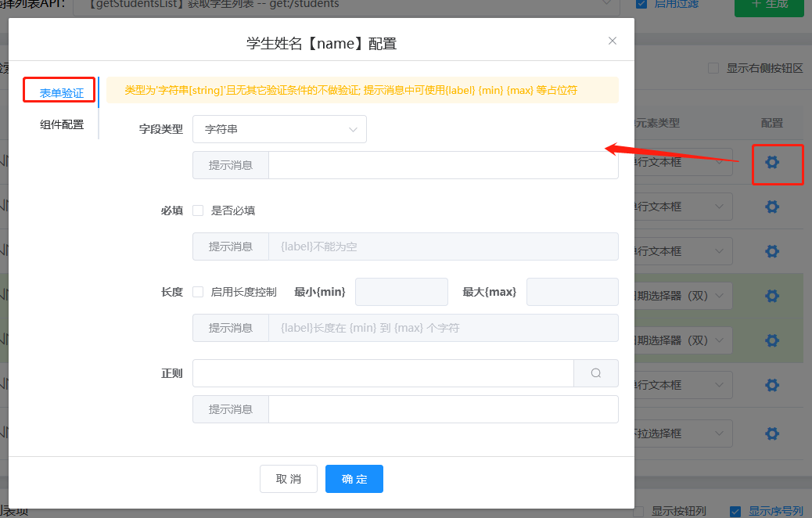812x518 pixels.
Task: Enable the 是否必填 checkbox
Action: 198,210
